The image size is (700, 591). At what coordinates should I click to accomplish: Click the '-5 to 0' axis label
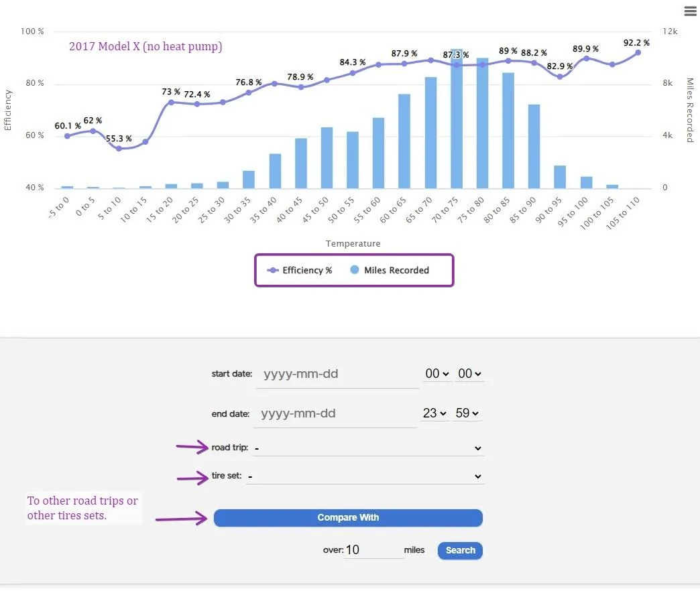pyautogui.click(x=58, y=207)
